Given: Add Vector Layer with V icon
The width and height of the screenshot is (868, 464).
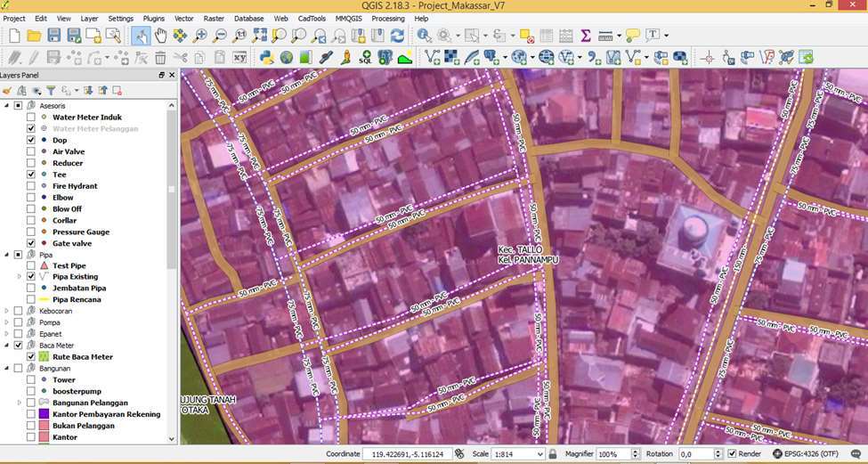Looking at the screenshot, I should (433, 57).
